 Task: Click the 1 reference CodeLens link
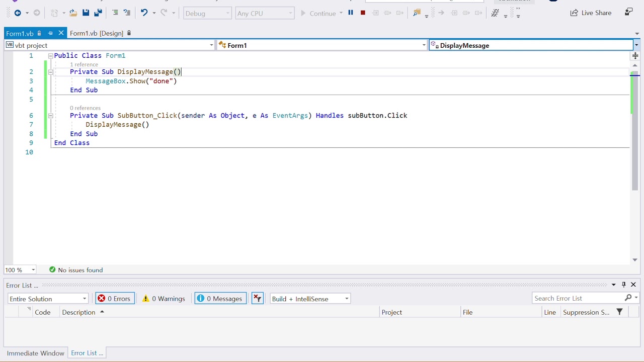(84, 64)
